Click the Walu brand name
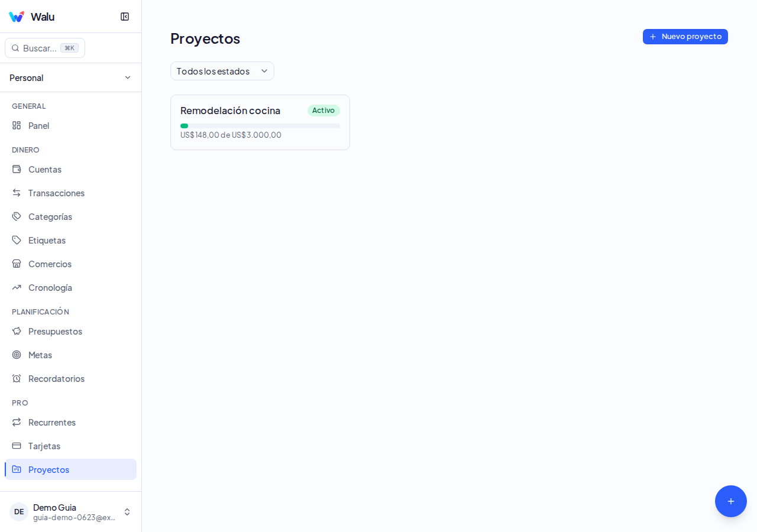Image resolution: width=757 pixels, height=532 pixels. (x=43, y=17)
